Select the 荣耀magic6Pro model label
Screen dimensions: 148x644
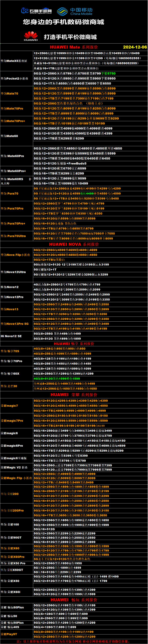pos(12,446)
